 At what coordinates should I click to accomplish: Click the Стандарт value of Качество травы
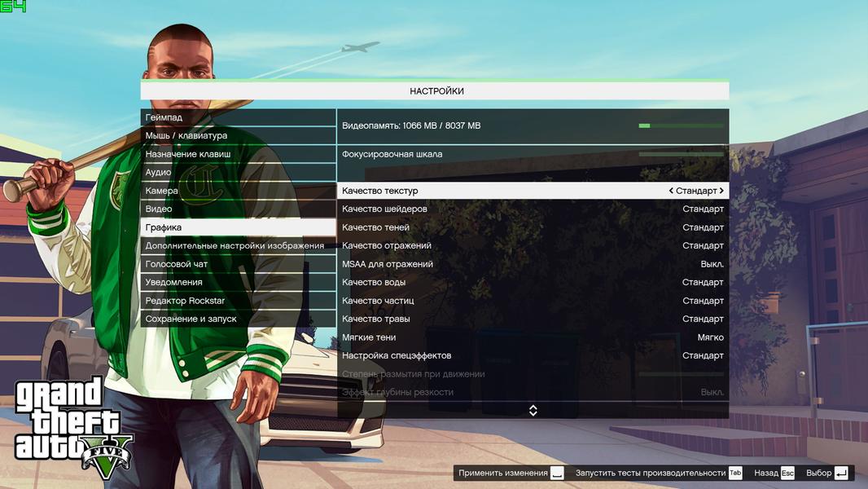pyautogui.click(x=703, y=319)
